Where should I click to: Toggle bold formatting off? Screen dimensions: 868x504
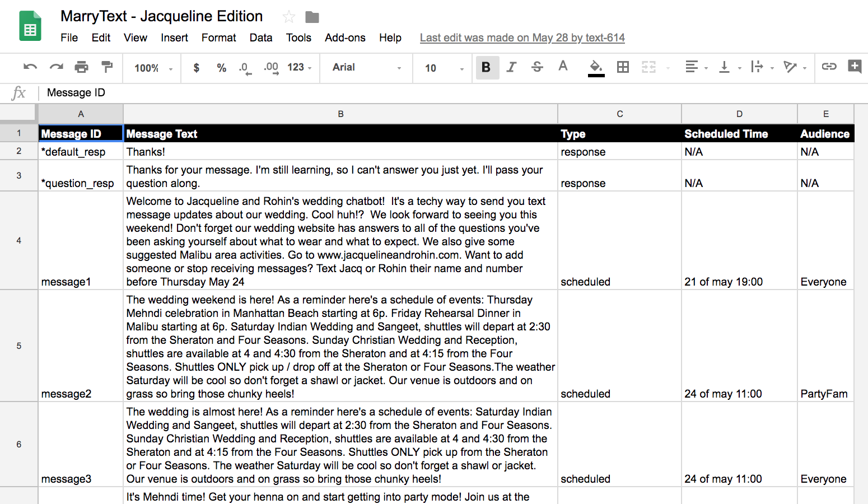pyautogui.click(x=486, y=67)
